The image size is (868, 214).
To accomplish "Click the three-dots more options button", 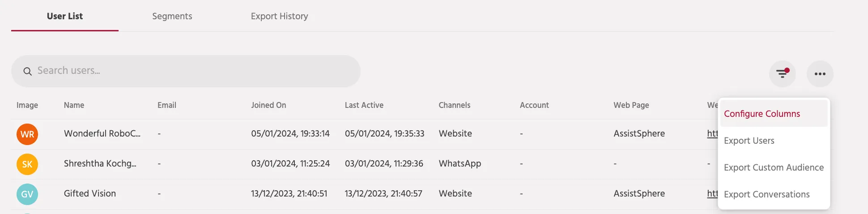I will [820, 74].
